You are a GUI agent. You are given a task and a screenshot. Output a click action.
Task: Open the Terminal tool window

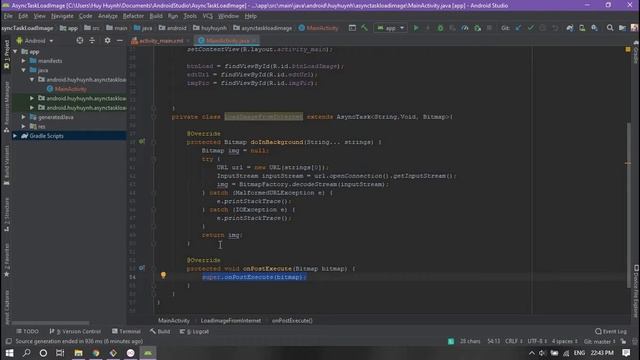[x=126, y=331]
